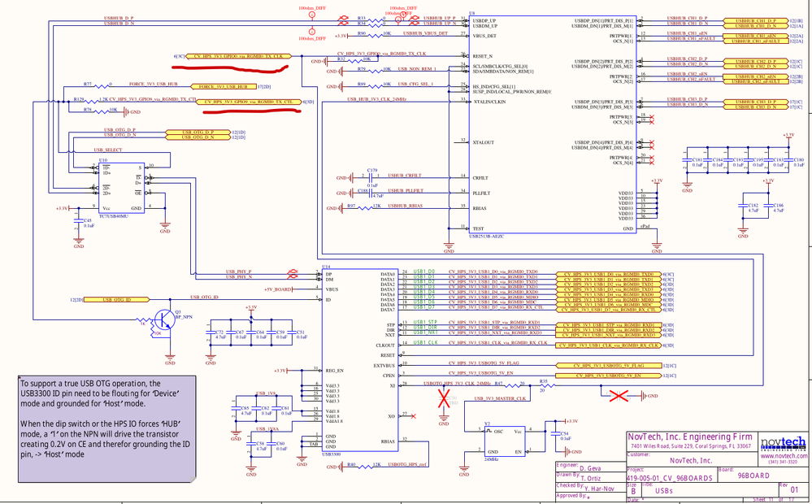Click the CV_HPS_3V3_USBOTG_5V_FLAG port label
Screen dimensions: 812x504
[x=609, y=366]
